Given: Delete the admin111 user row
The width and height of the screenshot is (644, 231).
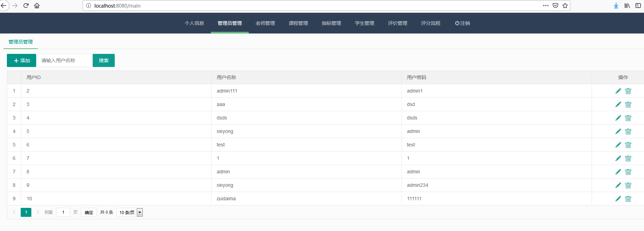Looking at the screenshot, I should tap(628, 91).
